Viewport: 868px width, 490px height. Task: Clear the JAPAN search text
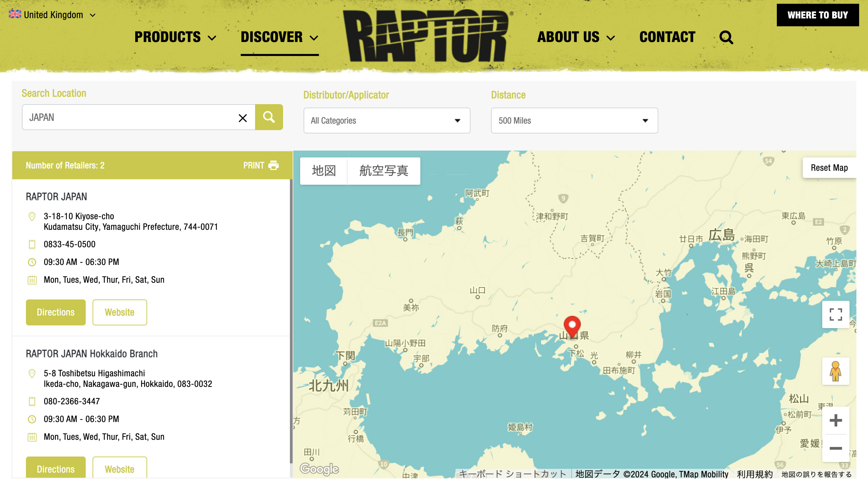[242, 118]
